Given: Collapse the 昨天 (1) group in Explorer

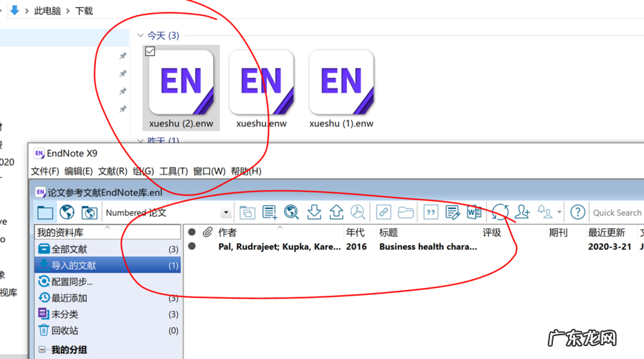Looking at the screenshot, I should coord(141,141).
